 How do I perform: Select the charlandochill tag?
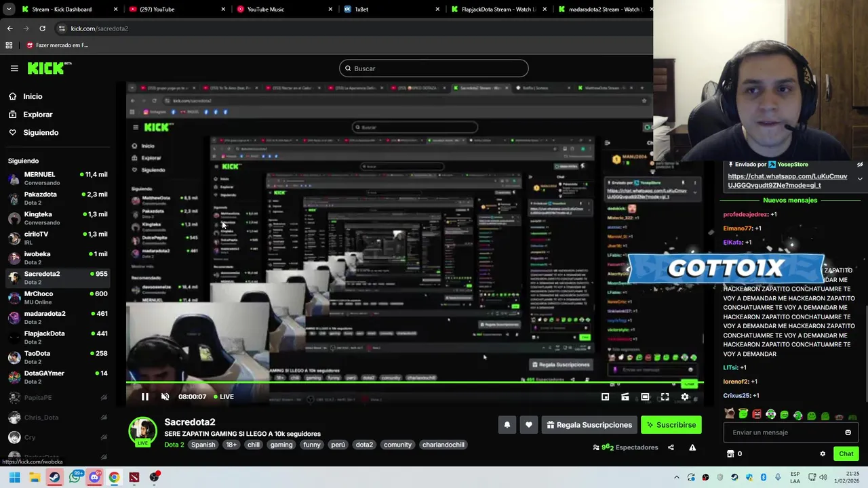[443, 445]
